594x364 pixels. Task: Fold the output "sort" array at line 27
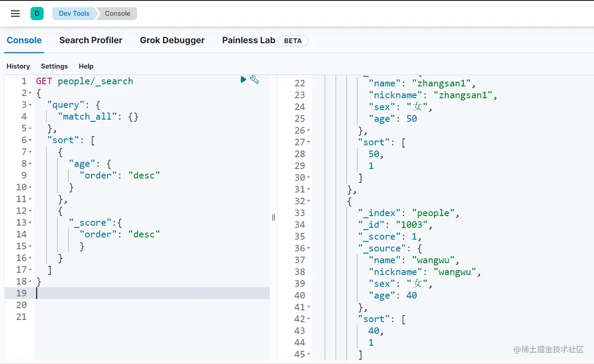click(x=309, y=142)
